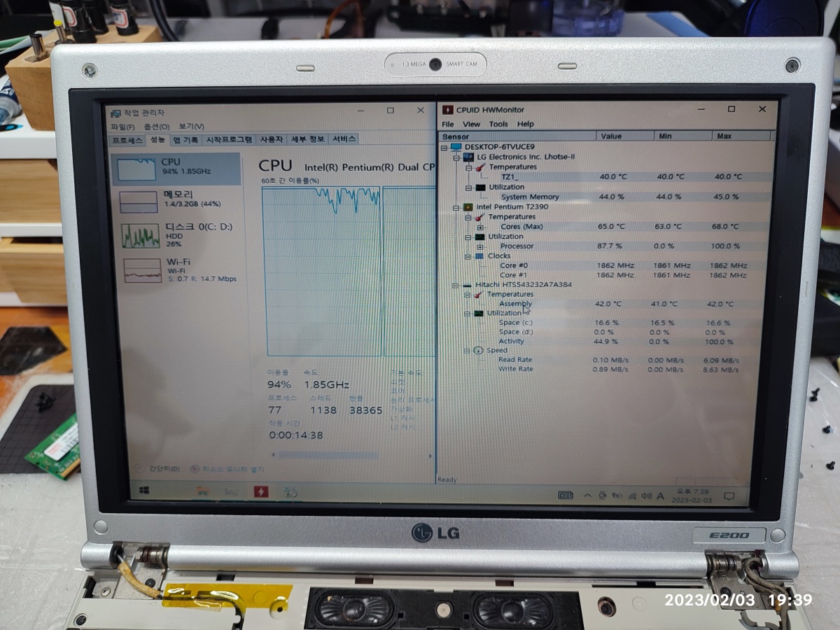Open HWMonitor Help menu
This screenshot has width=840, height=630.
(525, 124)
